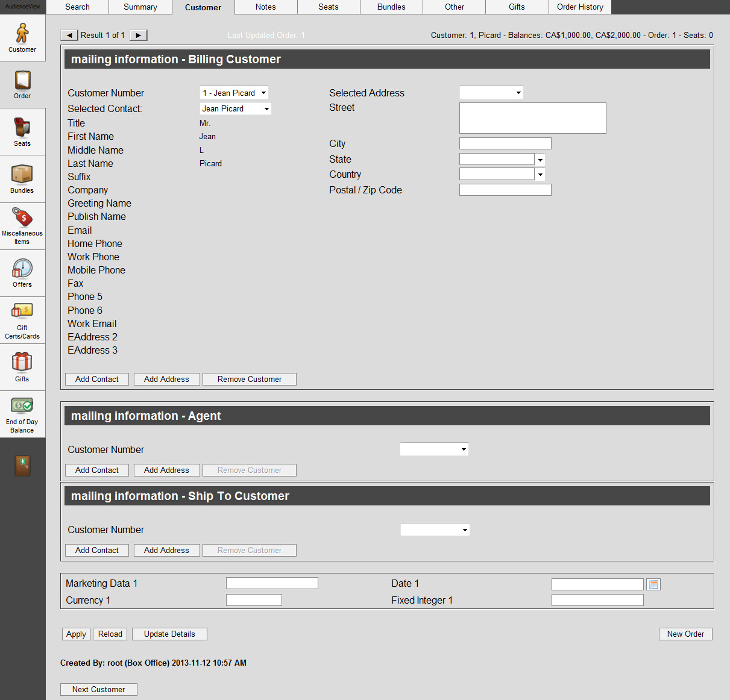Switch to the Seats tab
730x700 pixels.
329,7
